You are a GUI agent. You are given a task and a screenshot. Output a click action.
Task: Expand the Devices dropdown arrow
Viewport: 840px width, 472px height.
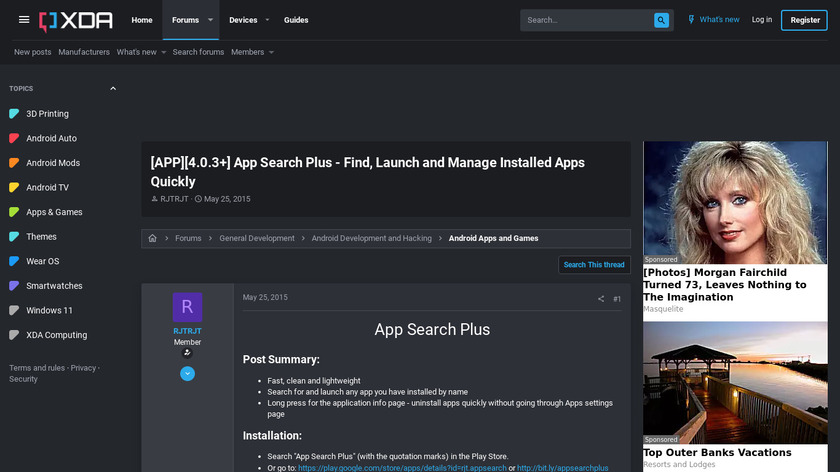pyautogui.click(x=267, y=20)
